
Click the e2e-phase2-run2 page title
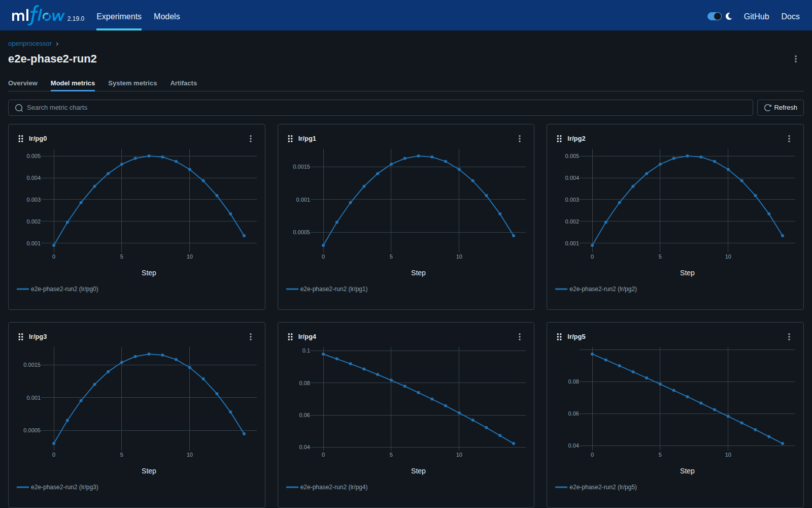[52, 59]
